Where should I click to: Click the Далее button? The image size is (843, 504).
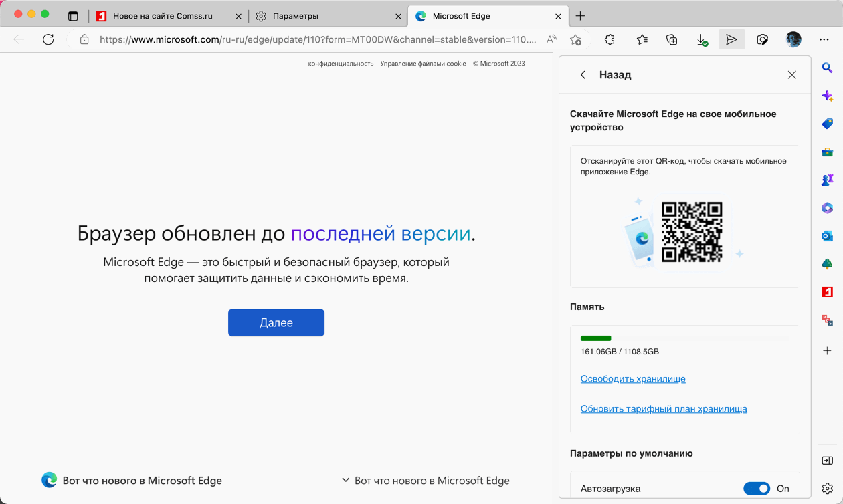[276, 322]
